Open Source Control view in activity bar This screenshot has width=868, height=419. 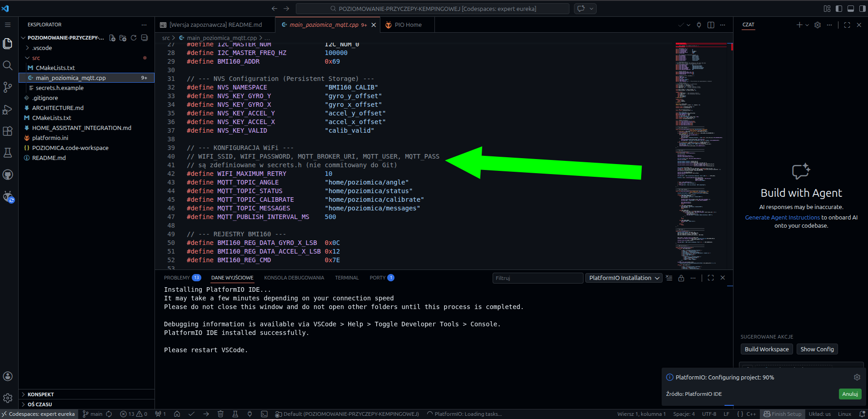click(x=8, y=87)
